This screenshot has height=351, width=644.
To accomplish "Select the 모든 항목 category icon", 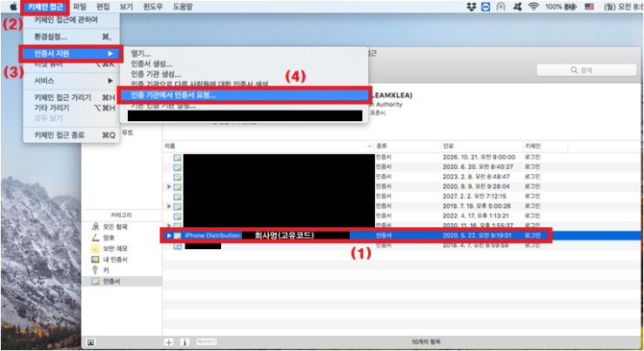I will pos(97,226).
